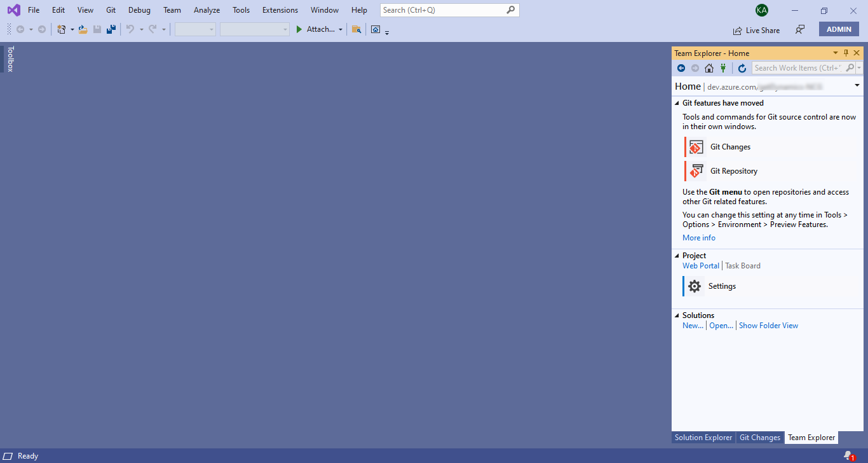Collapse the Project section
The height and width of the screenshot is (463, 868).
point(677,256)
